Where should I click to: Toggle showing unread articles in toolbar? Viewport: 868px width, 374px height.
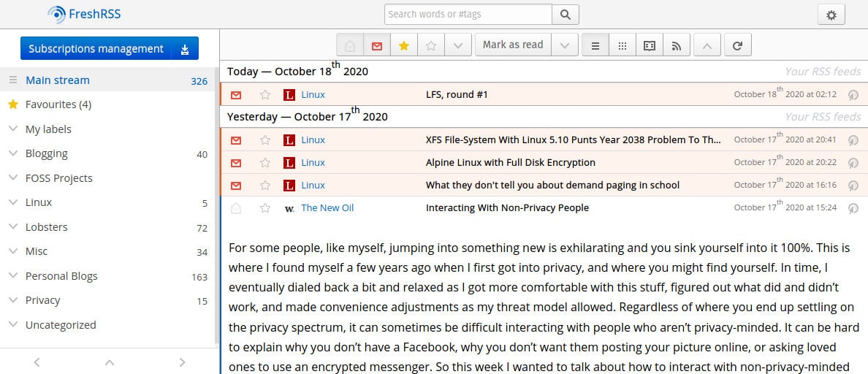click(377, 45)
